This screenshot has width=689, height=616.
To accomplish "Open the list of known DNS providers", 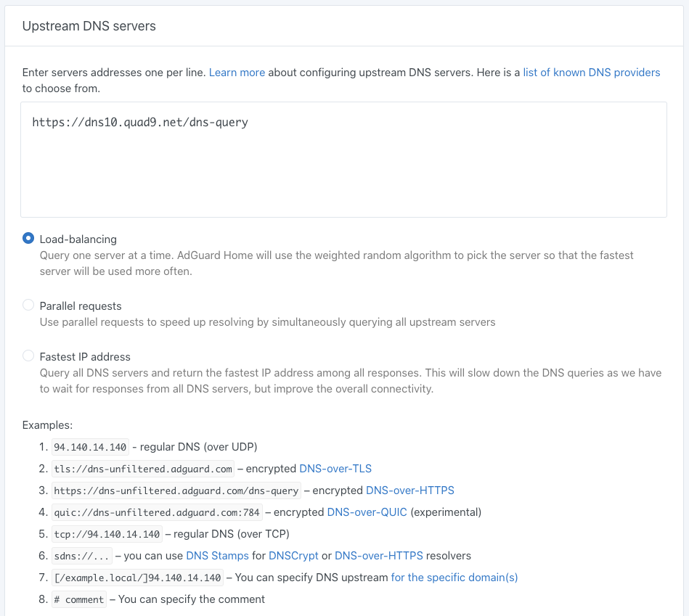I will point(592,73).
